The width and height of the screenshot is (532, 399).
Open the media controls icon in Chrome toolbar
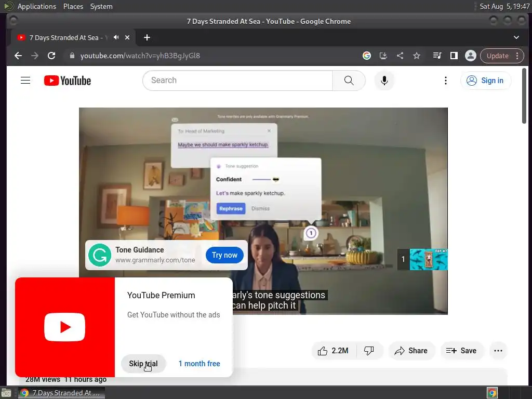point(437,56)
